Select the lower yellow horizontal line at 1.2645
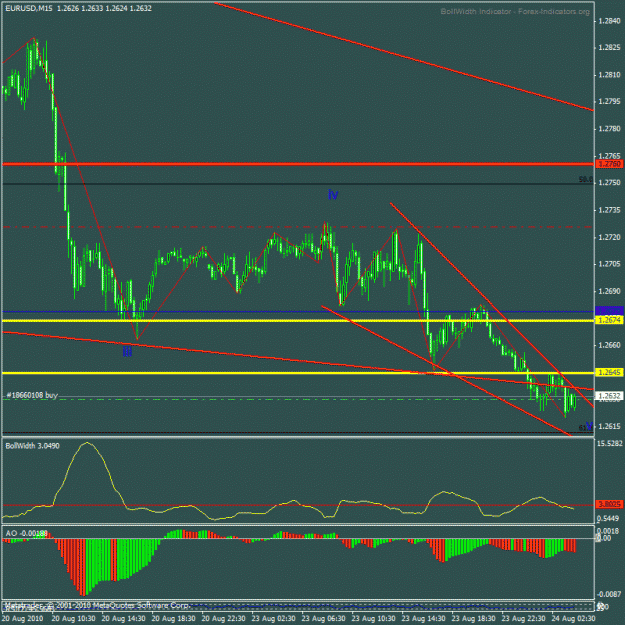The height and width of the screenshot is (625, 625). point(298,373)
